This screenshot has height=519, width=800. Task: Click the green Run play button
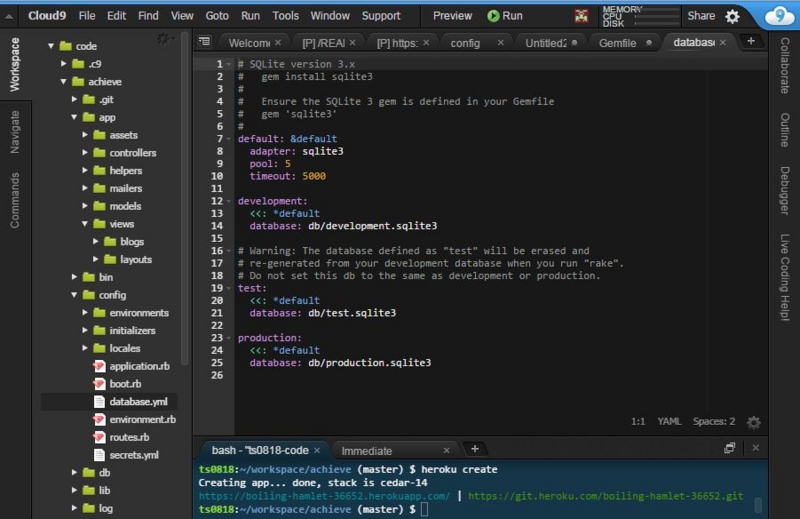505,16
